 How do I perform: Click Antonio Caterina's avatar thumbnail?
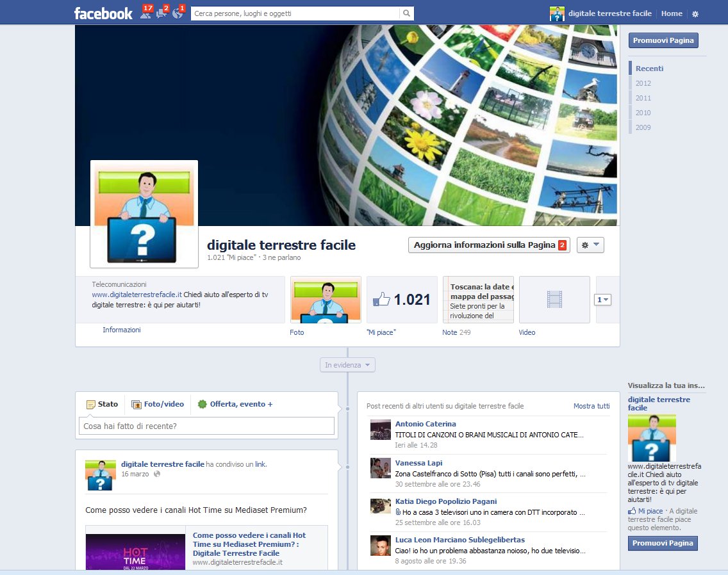click(380, 429)
